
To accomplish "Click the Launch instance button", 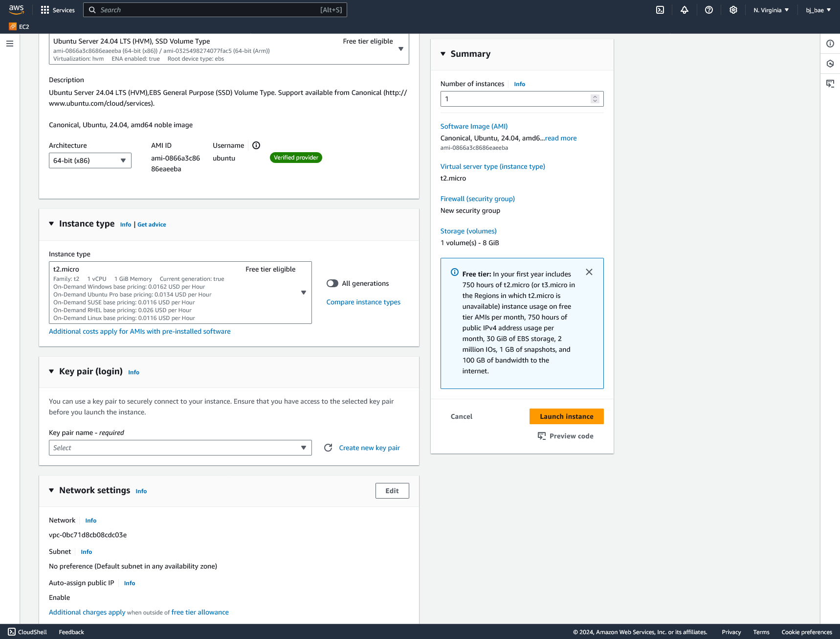I will tap(567, 416).
